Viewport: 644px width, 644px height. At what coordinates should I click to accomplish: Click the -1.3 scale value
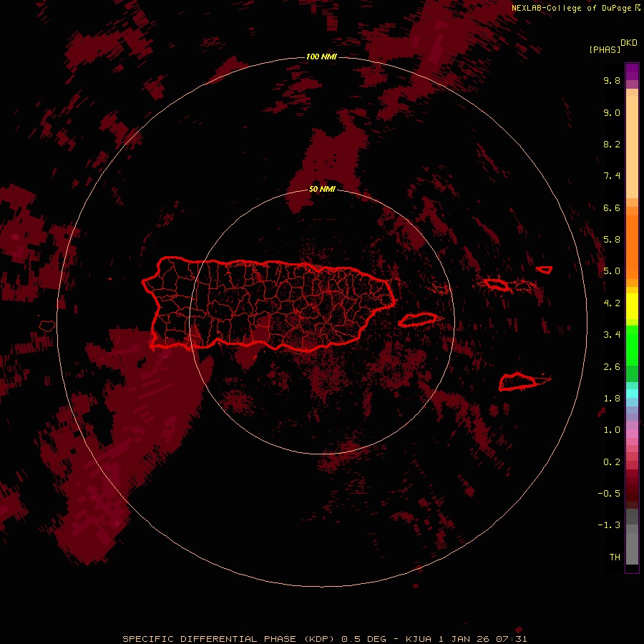point(609,525)
